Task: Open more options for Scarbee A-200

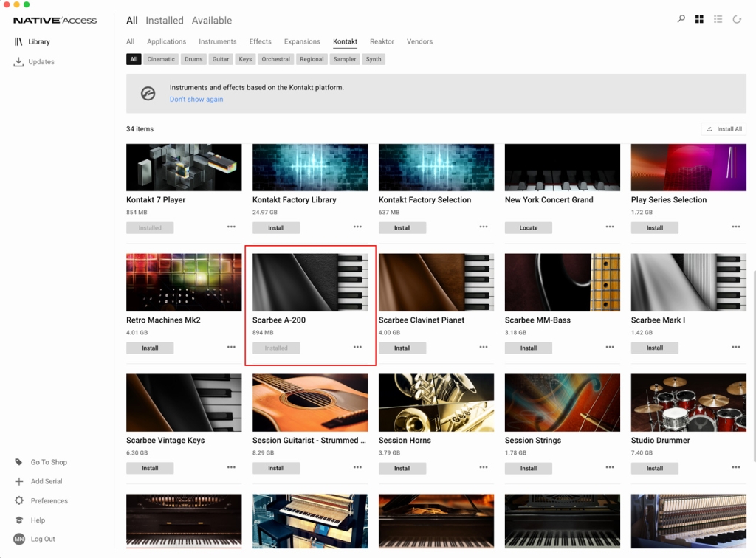Action: pyautogui.click(x=357, y=347)
